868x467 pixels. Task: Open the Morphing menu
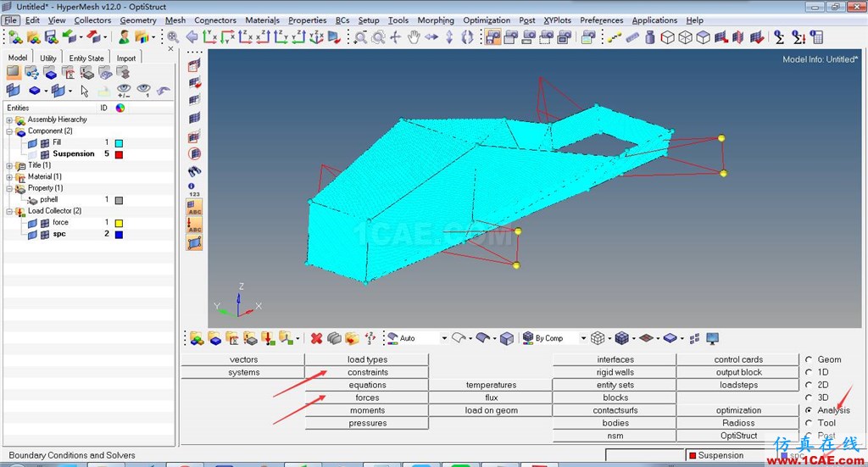coord(436,20)
